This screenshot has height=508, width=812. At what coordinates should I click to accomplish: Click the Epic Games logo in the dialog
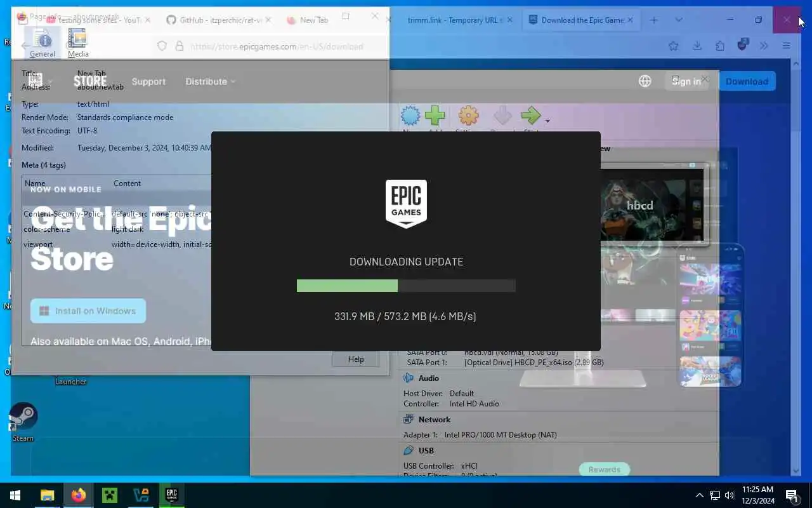(x=406, y=204)
